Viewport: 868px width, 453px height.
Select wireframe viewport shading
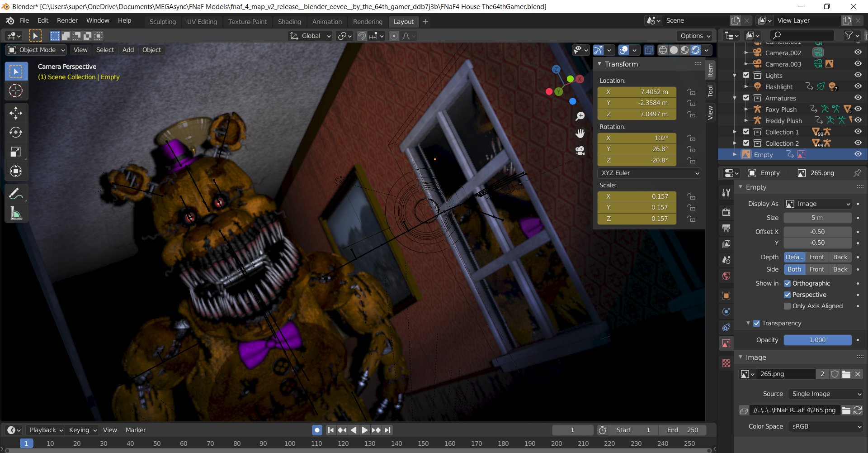click(663, 50)
